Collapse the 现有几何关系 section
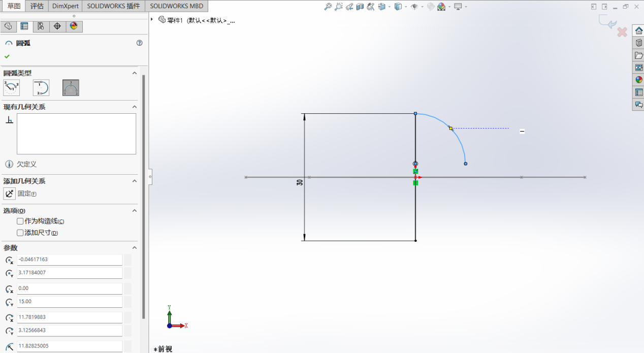The height and width of the screenshot is (353, 644). (x=135, y=107)
